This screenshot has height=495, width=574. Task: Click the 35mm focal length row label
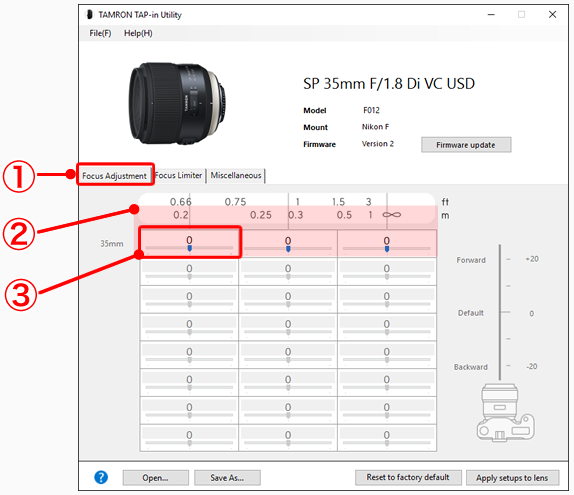112,244
